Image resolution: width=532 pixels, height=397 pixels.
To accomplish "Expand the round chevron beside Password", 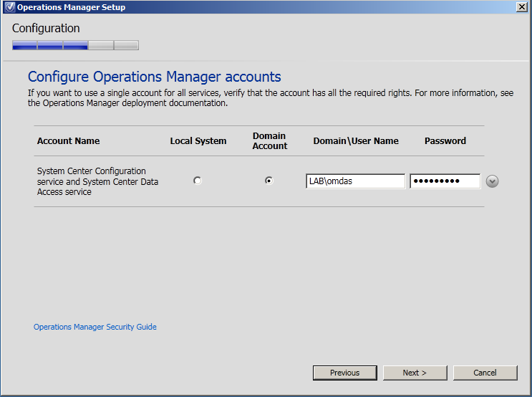I will coord(492,181).
